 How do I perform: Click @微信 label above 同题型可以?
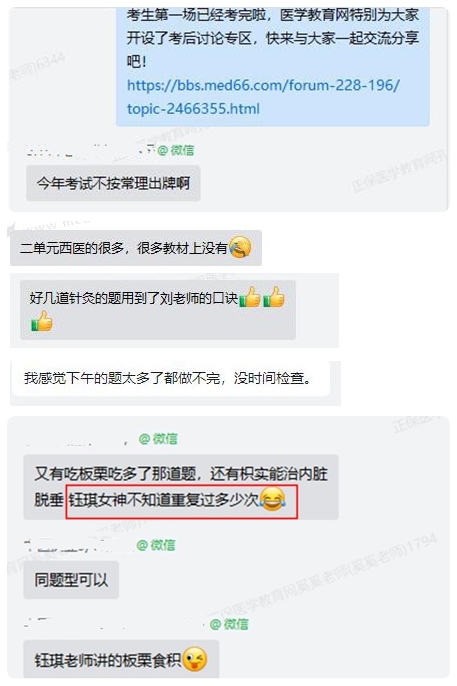click(x=156, y=545)
